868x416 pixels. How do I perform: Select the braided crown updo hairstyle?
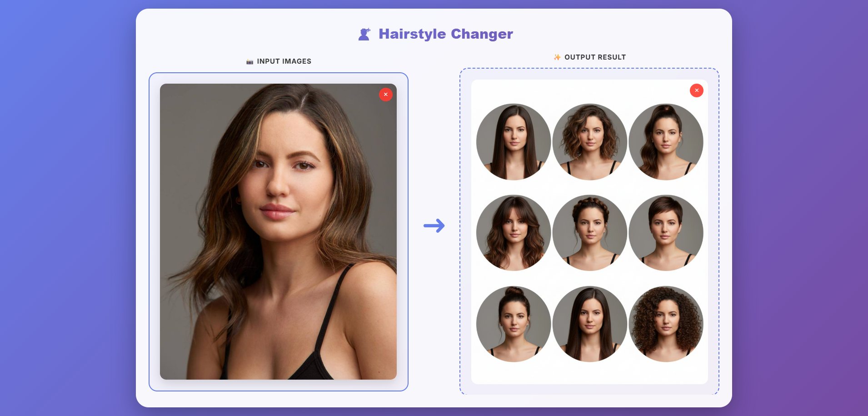click(x=590, y=233)
